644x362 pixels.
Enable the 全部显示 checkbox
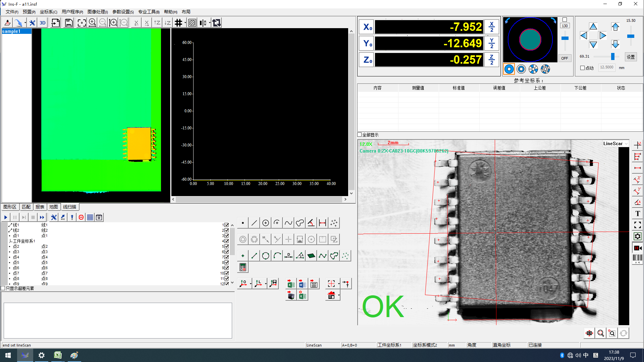(x=360, y=135)
